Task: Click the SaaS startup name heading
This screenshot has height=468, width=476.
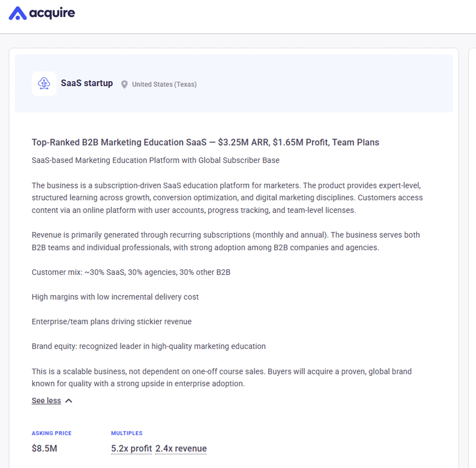Action: click(87, 83)
